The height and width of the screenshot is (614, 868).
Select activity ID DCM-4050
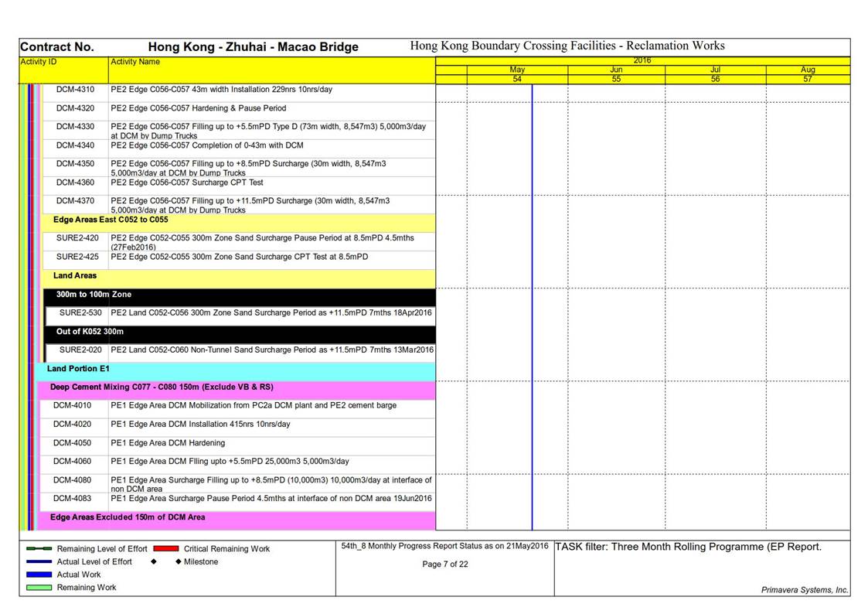[x=73, y=443]
